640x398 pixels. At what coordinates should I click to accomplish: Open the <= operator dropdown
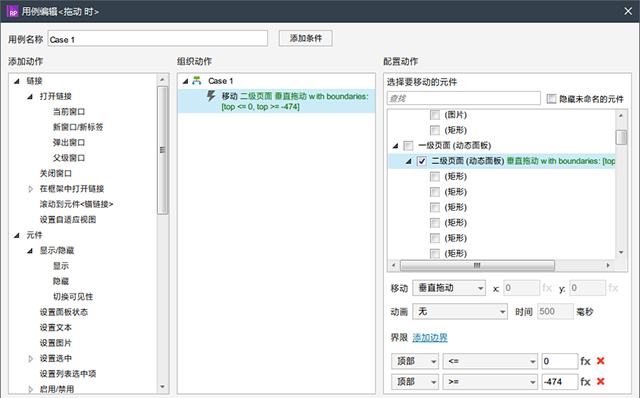[490, 361]
